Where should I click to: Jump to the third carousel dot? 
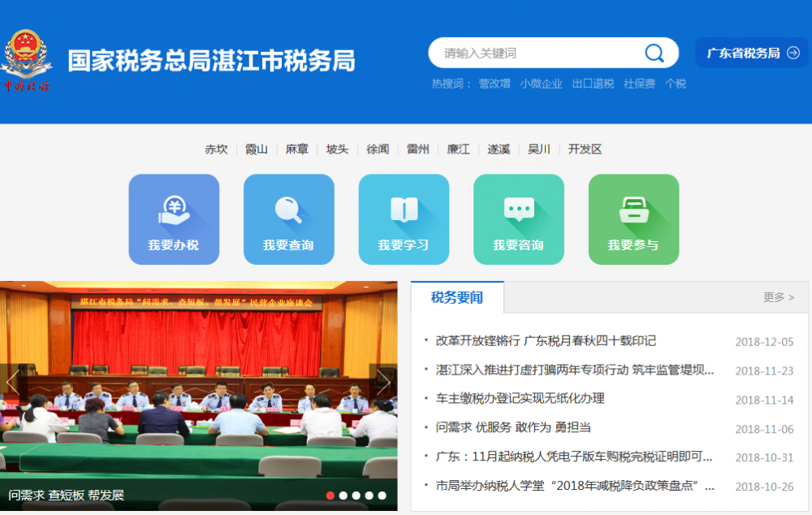pos(356,495)
